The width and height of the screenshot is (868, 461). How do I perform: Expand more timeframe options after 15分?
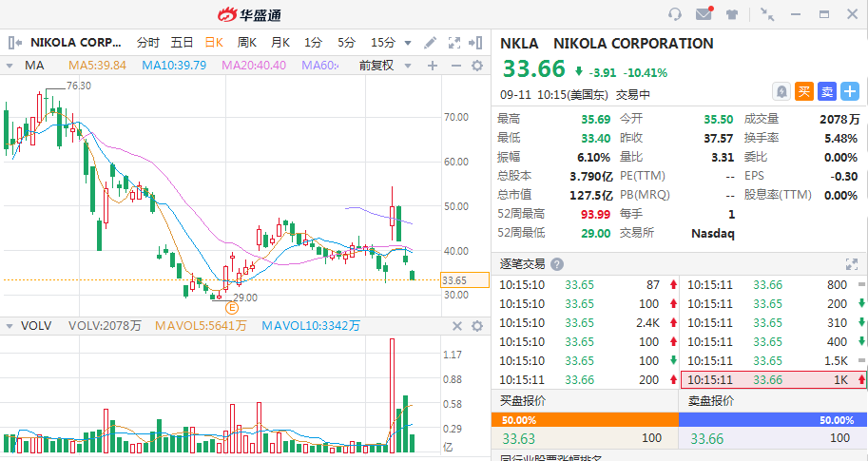pos(408,43)
